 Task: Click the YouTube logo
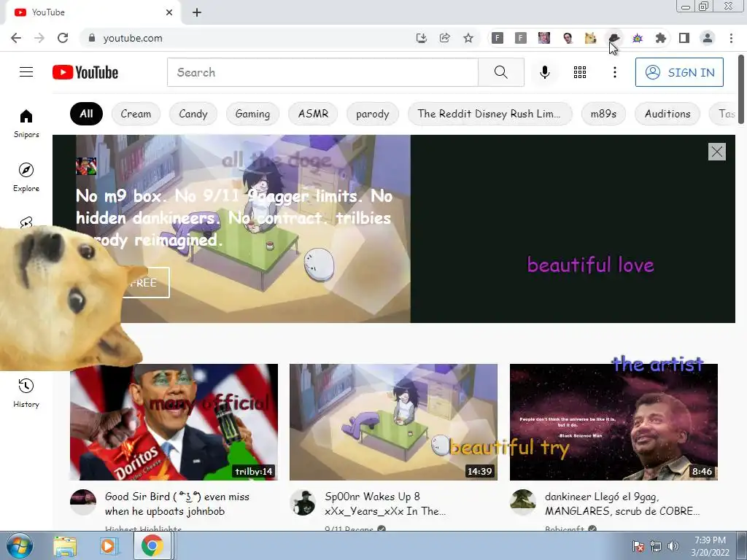tap(85, 72)
